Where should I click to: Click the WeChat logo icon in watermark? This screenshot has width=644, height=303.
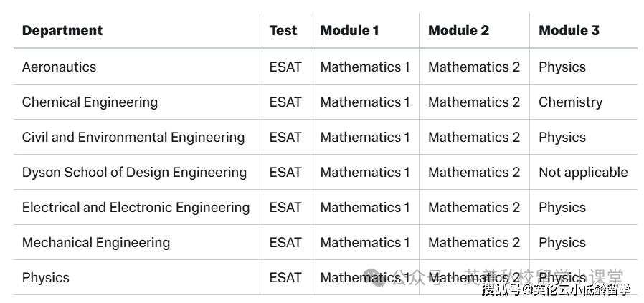(374, 277)
